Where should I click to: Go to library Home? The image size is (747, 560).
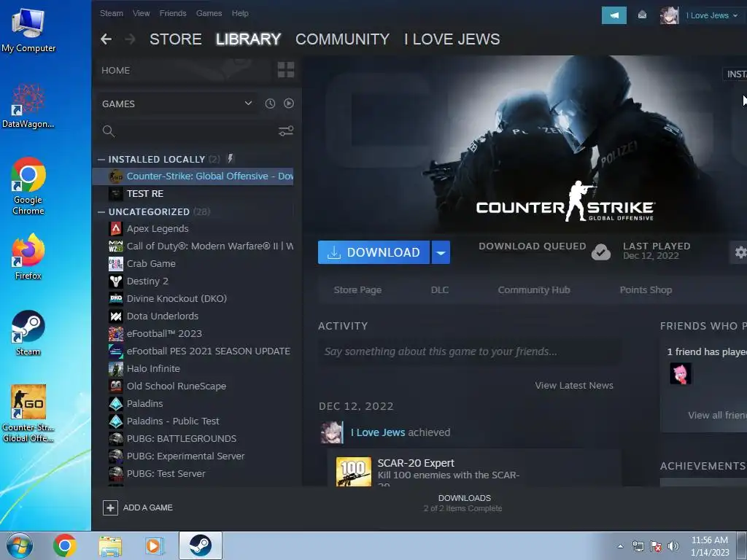coord(116,71)
